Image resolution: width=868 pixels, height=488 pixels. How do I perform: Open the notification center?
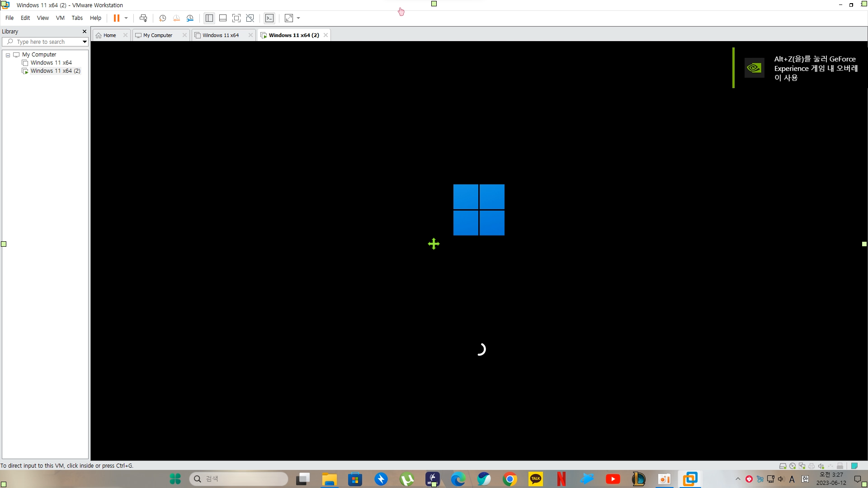pos(857,479)
